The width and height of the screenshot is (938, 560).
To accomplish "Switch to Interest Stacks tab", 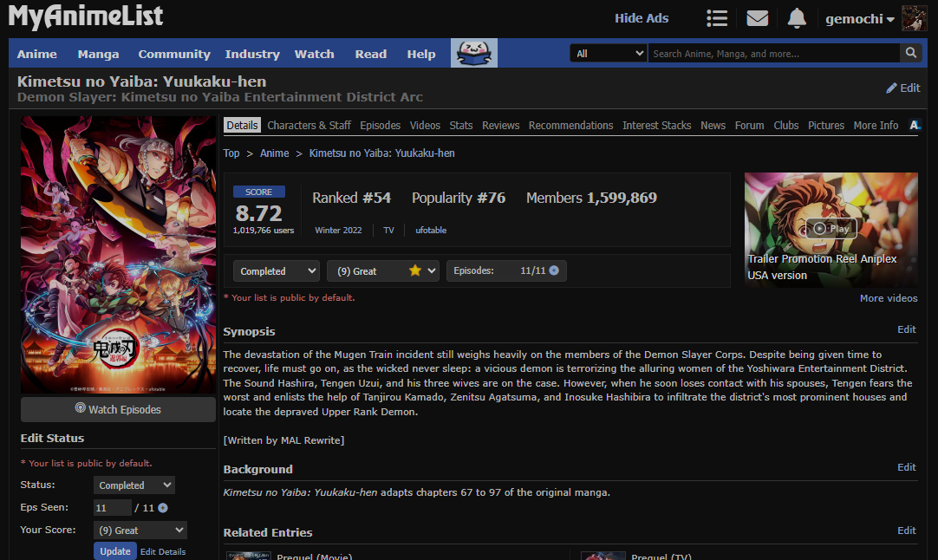I will (657, 125).
